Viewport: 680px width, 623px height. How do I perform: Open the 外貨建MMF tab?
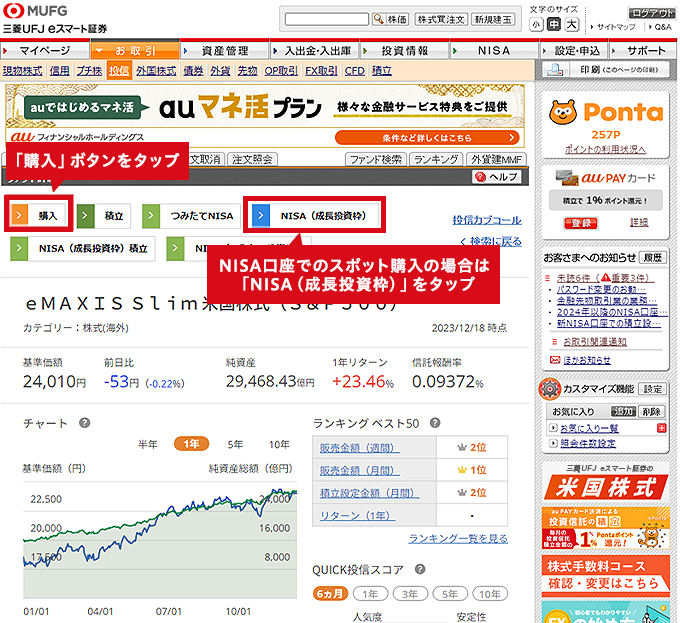point(497,160)
